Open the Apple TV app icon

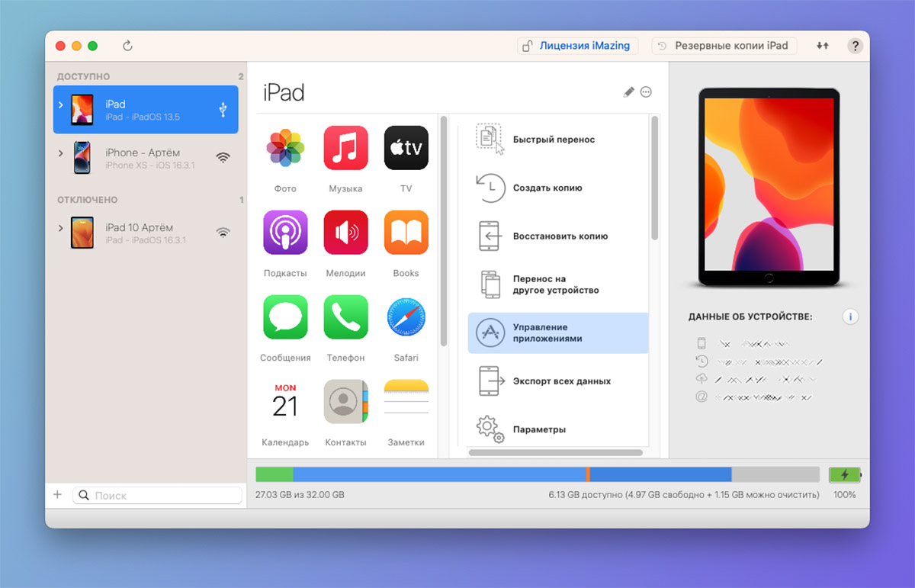[x=406, y=147]
